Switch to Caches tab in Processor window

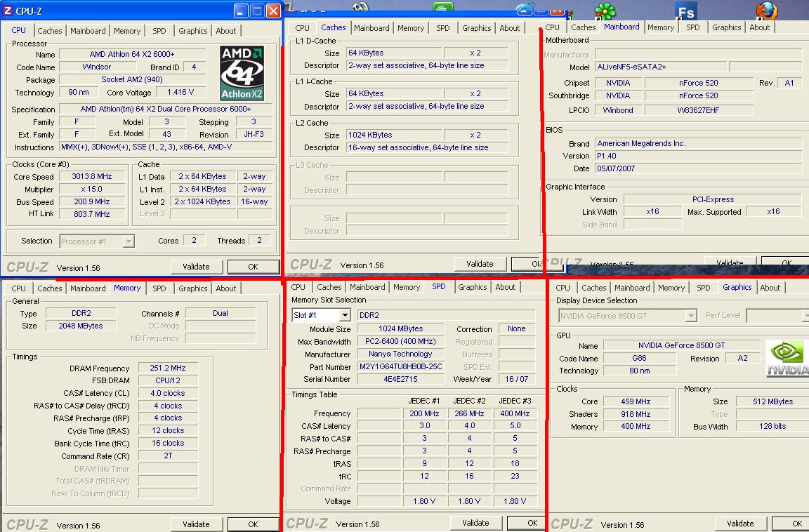[x=50, y=31]
